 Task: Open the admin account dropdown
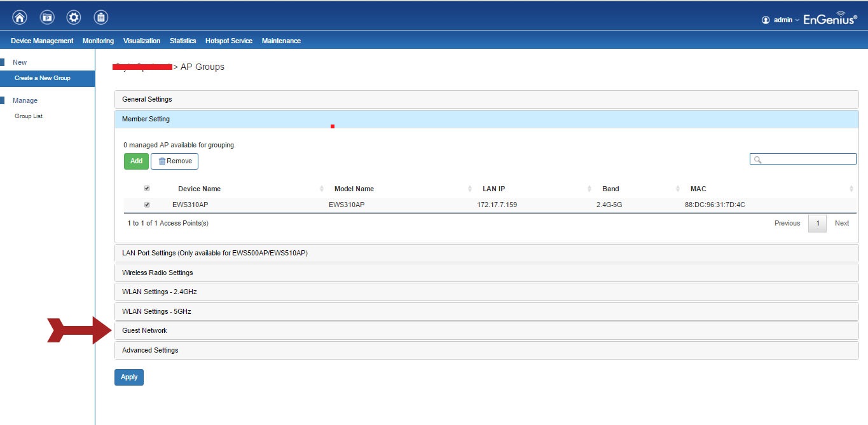pyautogui.click(x=787, y=20)
